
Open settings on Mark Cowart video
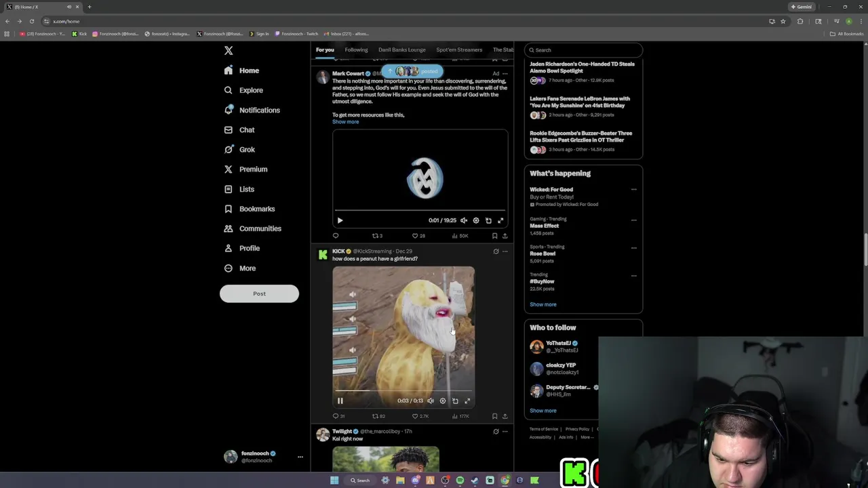(476, 220)
